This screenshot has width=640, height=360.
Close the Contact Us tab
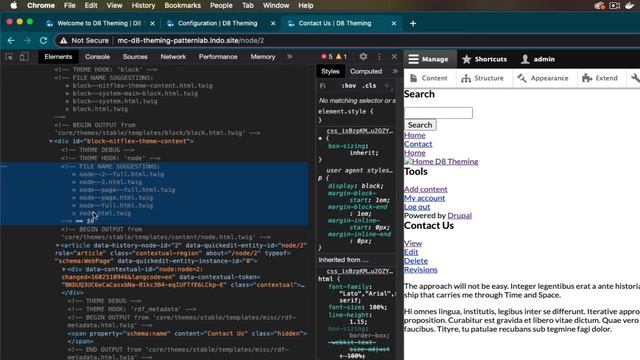[x=394, y=23]
